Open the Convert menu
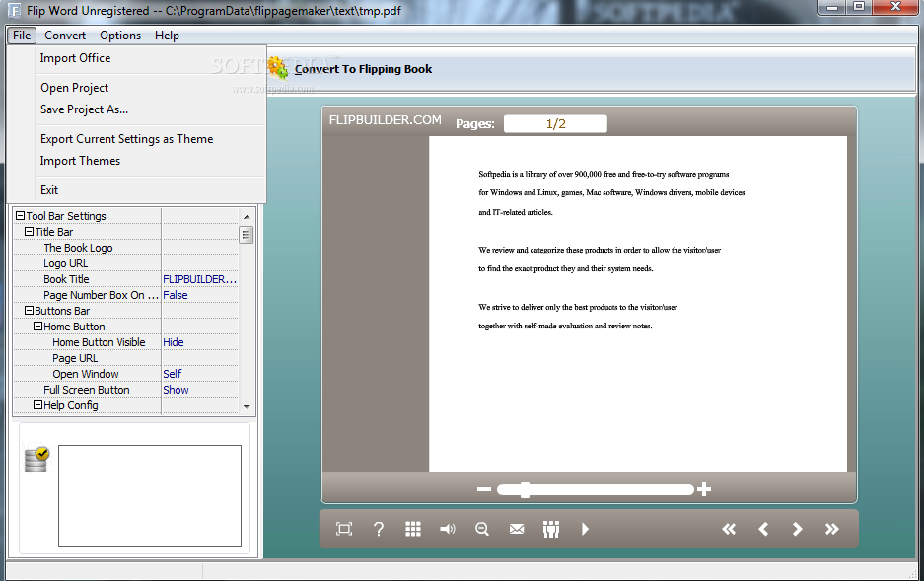Image resolution: width=924 pixels, height=581 pixels. point(65,36)
